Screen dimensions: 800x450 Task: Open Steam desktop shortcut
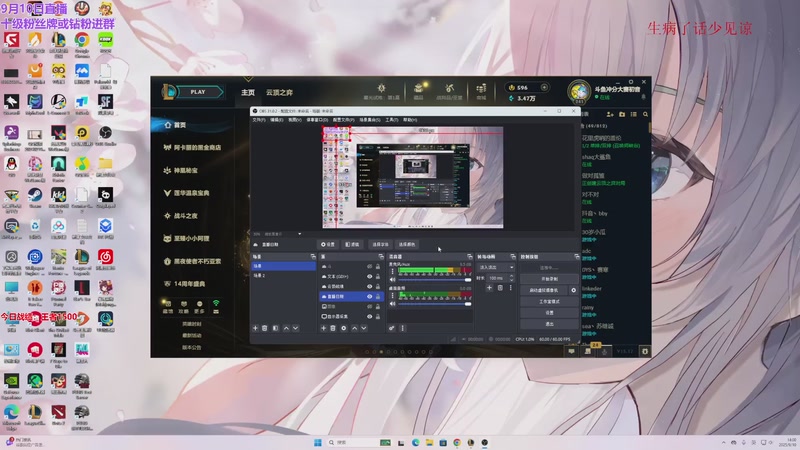click(x=35, y=197)
